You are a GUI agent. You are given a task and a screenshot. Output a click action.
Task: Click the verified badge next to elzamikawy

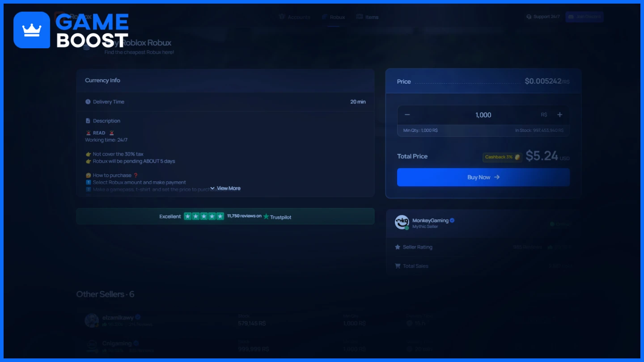tap(138, 317)
